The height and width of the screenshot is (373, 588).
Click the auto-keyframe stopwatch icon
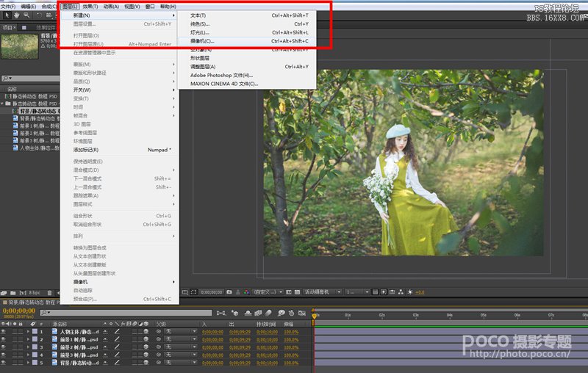(x=291, y=313)
